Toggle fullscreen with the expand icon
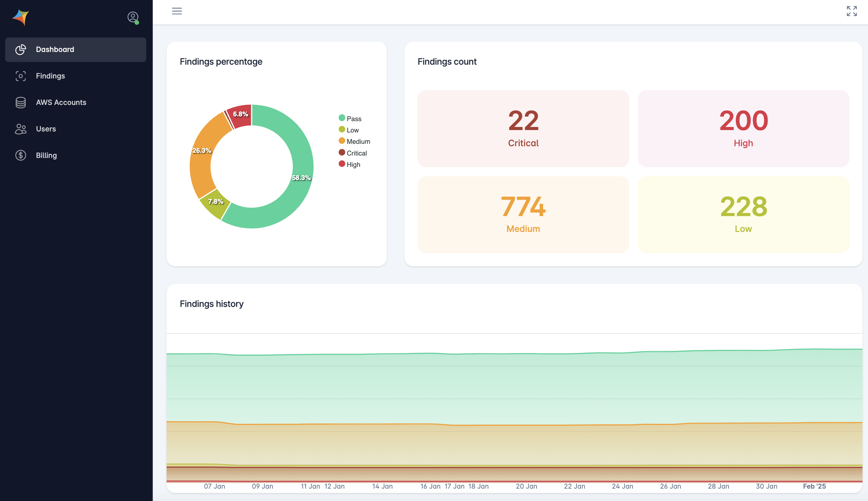The width and height of the screenshot is (868, 501). point(852,11)
